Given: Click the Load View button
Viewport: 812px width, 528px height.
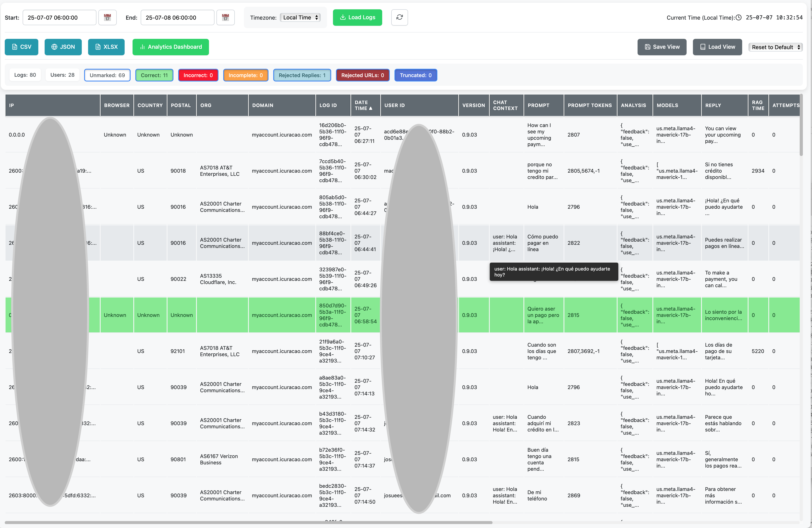Looking at the screenshot, I should (717, 47).
